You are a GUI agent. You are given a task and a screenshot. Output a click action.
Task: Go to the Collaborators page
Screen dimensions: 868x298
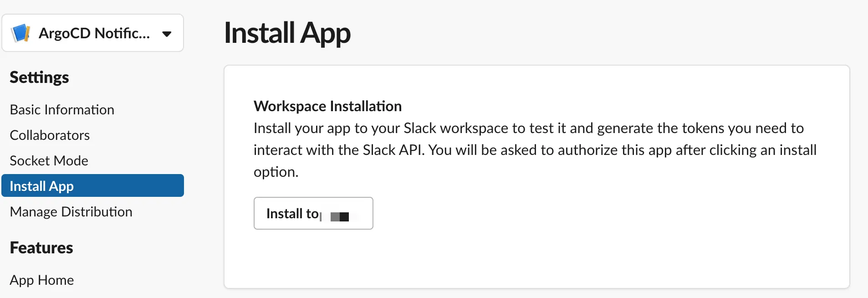pos(50,135)
